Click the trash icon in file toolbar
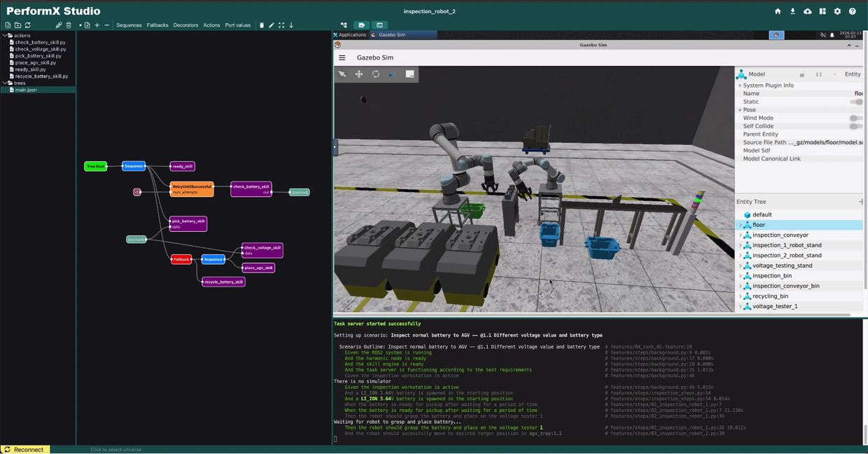The width and height of the screenshot is (868, 454). [x=69, y=25]
